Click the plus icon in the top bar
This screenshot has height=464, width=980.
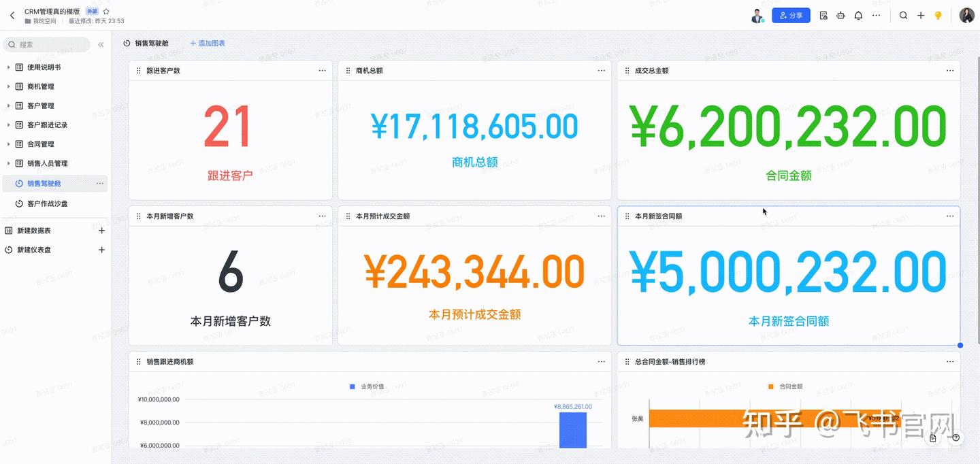(x=920, y=14)
